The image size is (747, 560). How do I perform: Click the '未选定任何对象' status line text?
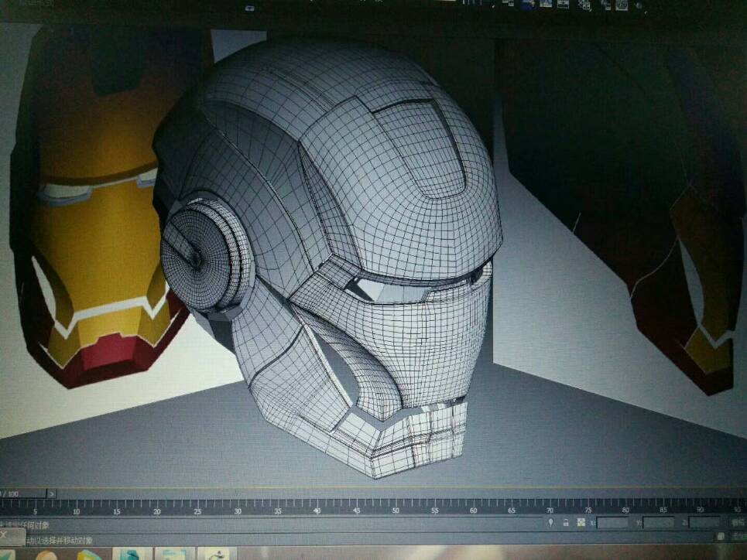(x=24, y=525)
